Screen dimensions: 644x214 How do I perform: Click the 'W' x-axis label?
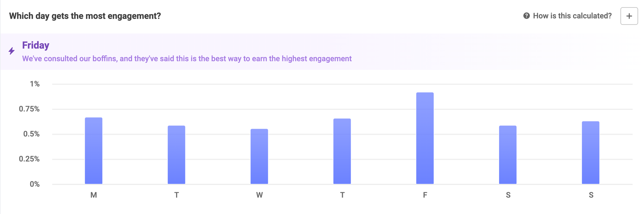coord(259,195)
